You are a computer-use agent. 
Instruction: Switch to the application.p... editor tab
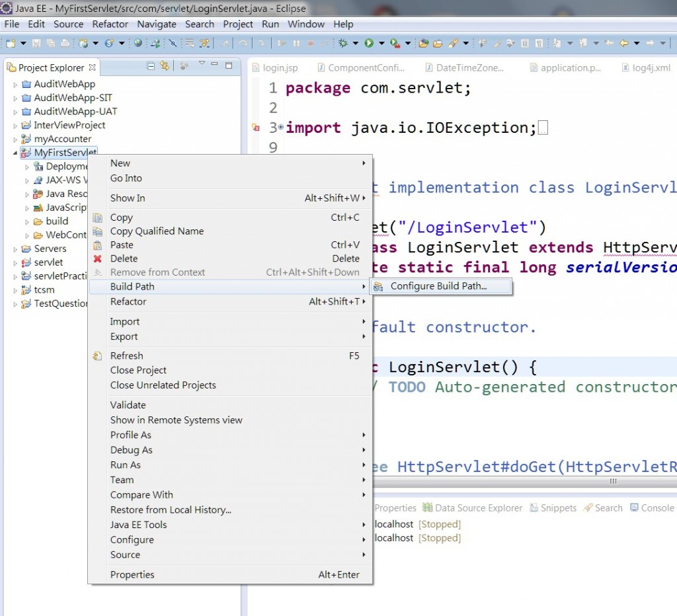click(x=565, y=68)
